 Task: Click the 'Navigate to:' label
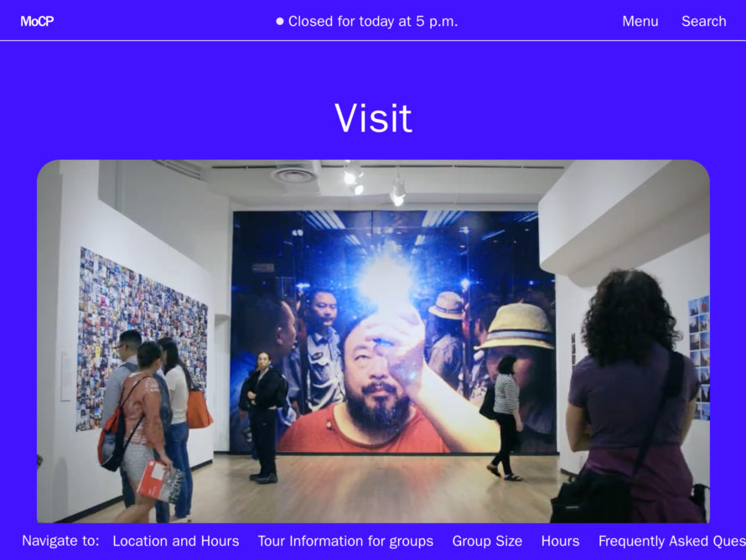[60, 541]
